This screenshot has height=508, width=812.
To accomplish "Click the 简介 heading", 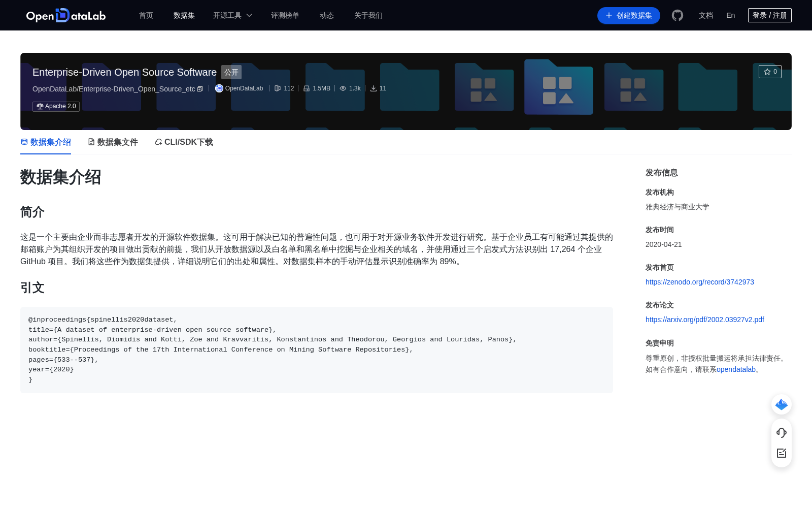I will (x=32, y=212).
